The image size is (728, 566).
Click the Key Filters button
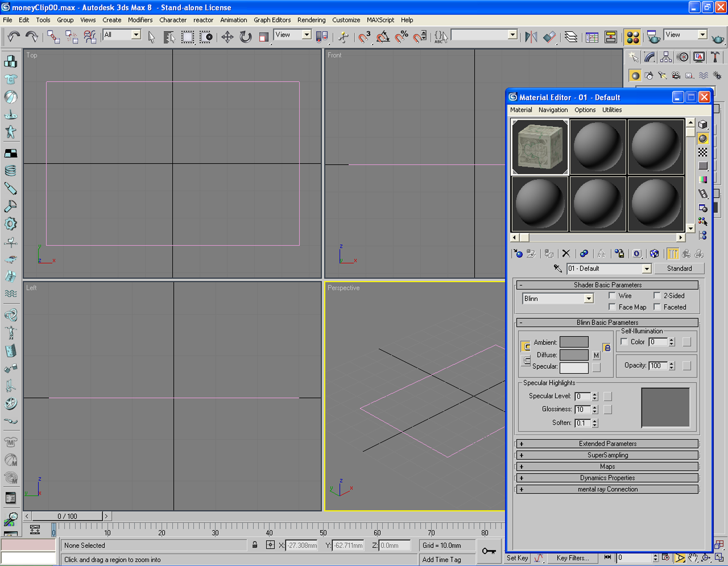pos(572,558)
